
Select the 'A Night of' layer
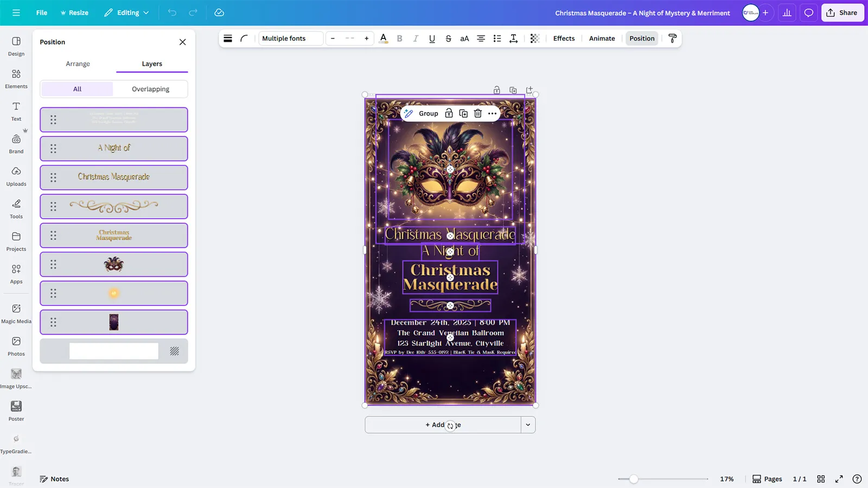[114, 148]
